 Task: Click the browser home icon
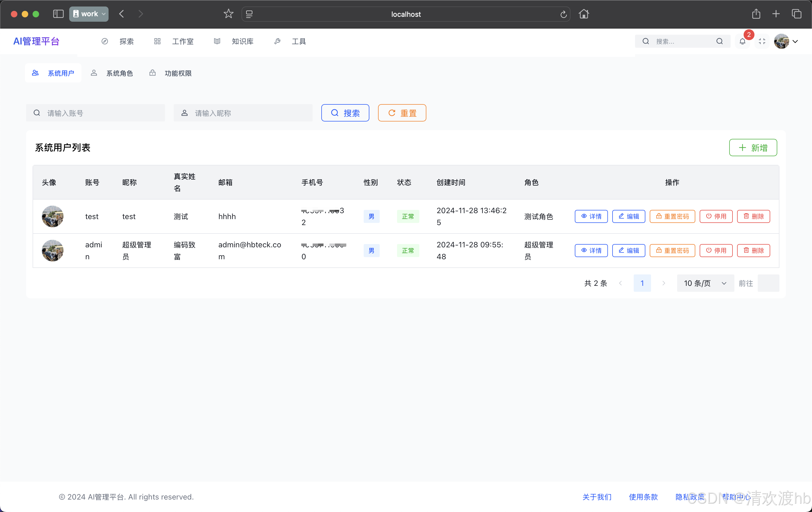(x=584, y=14)
